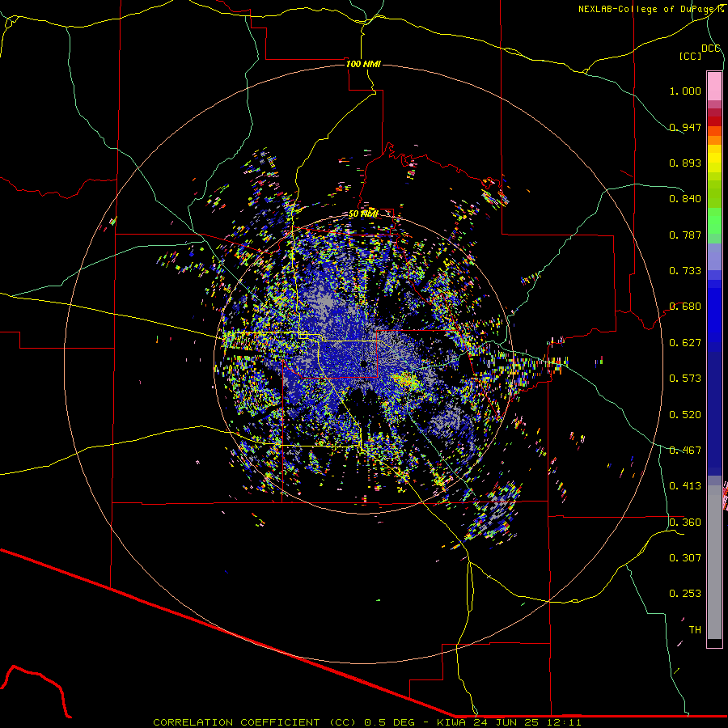Click the 100 NMI range ring label

(x=363, y=64)
